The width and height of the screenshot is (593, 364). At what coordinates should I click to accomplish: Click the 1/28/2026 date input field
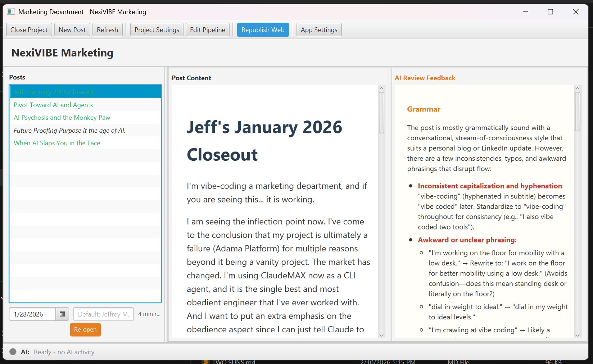pos(32,314)
